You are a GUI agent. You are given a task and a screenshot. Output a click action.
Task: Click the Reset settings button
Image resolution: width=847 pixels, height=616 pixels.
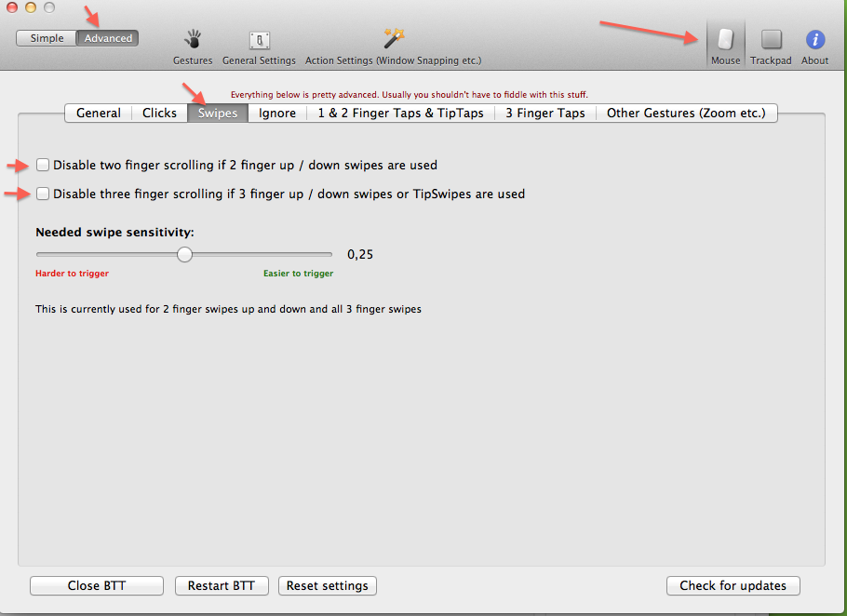tap(328, 586)
